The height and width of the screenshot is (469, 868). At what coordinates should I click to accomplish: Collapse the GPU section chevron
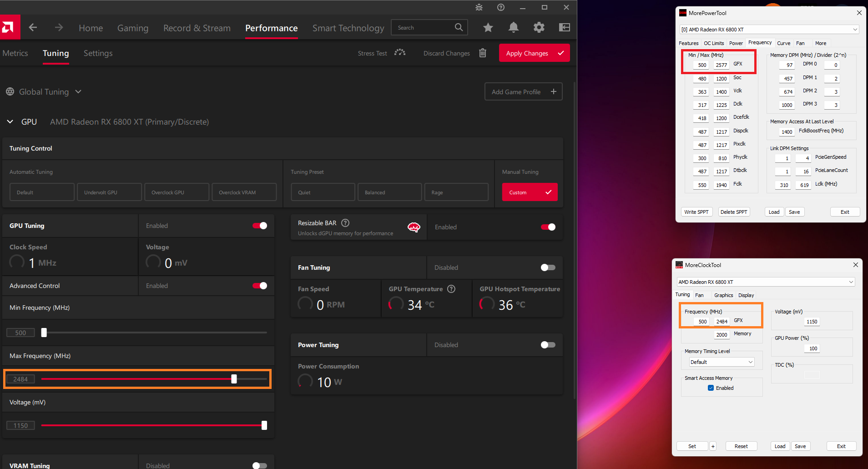(10, 121)
